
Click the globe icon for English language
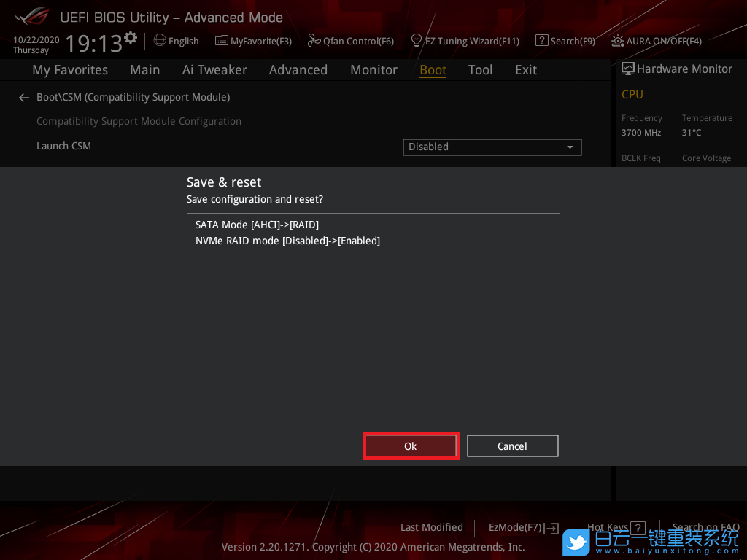160,41
